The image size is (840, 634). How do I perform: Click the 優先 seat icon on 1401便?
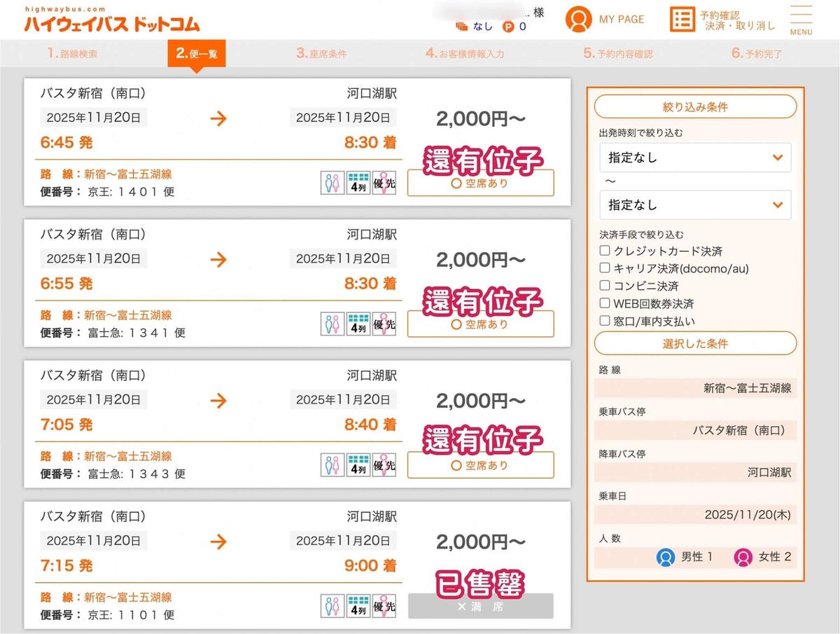[x=384, y=184]
